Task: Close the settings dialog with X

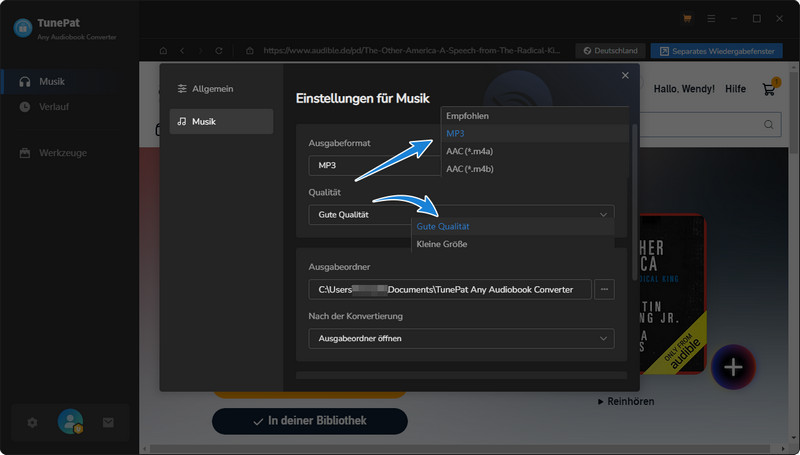Action: tap(625, 75)
